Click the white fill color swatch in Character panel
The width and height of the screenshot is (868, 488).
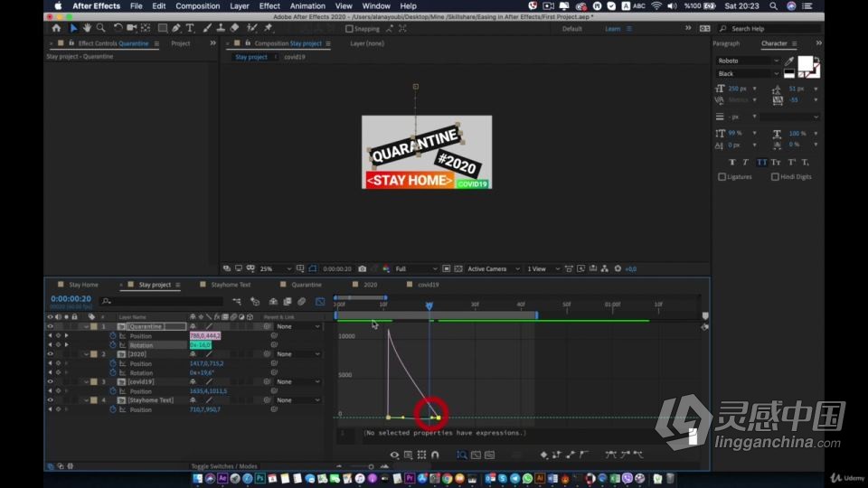805,63
